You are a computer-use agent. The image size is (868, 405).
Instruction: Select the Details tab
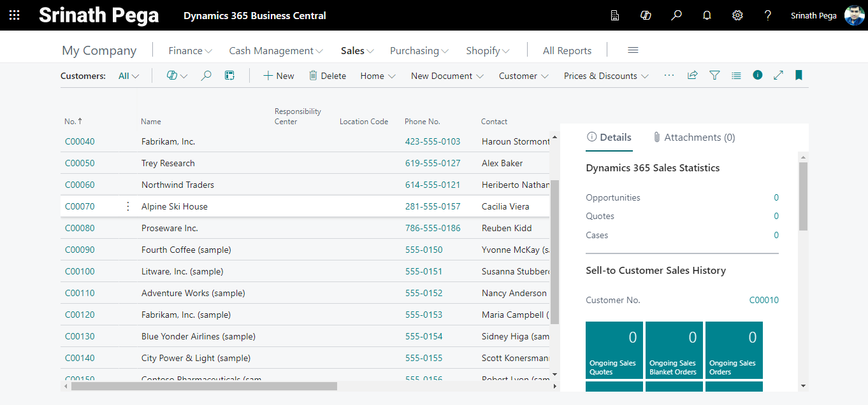point(609,138)
